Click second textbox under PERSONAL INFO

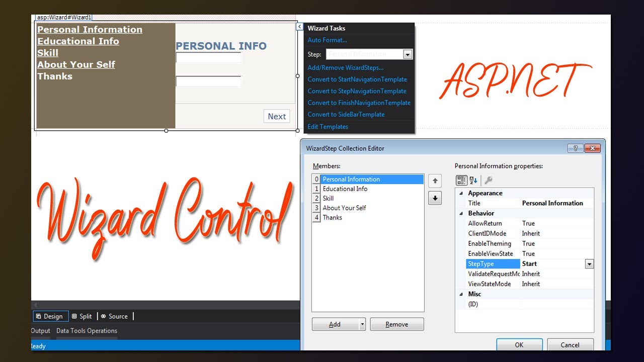pyautogui.click(x=208, y=81)
